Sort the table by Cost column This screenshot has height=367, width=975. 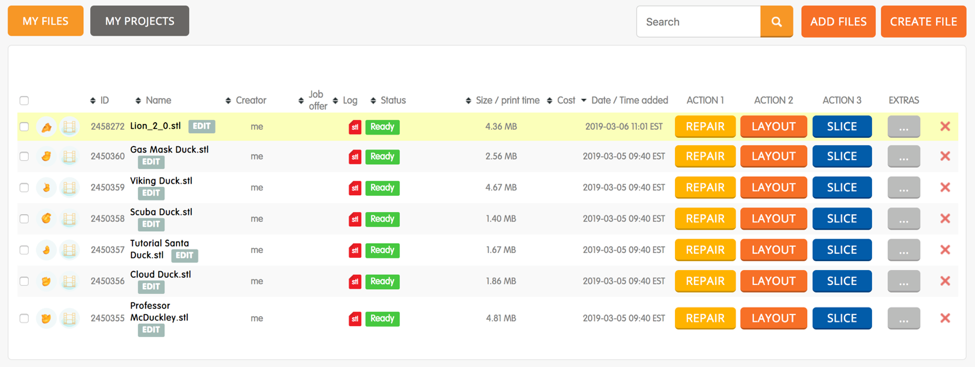[561, 100]
